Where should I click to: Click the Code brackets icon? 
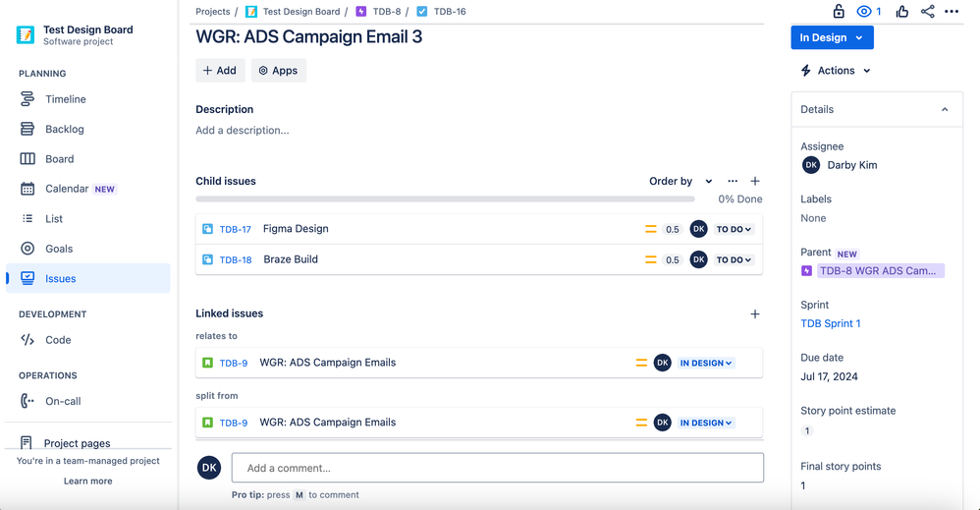(x=27, y=340)
